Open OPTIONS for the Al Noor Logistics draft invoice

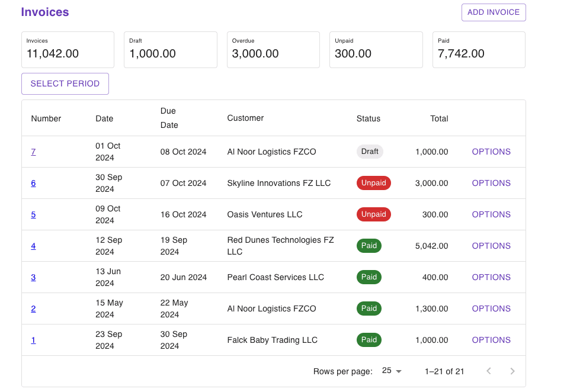(491, 152)
